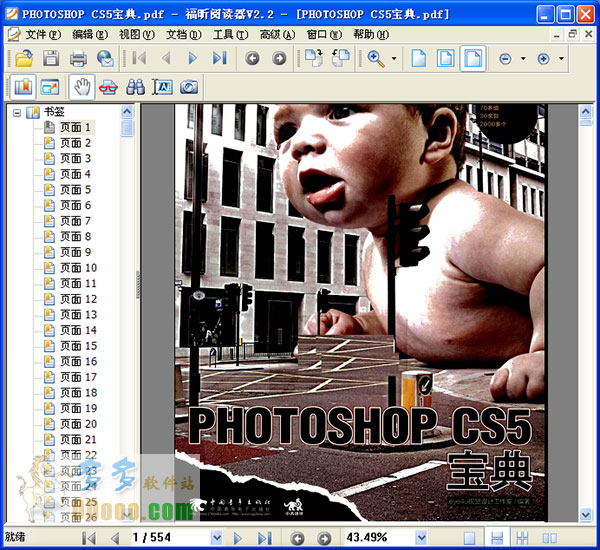Select the Hand tool

click(x=82, y=87)
